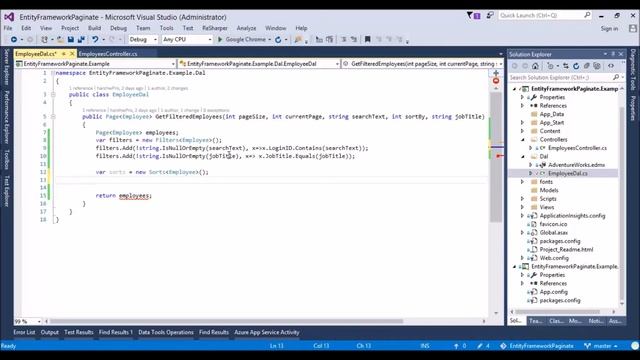640x360 pixels.
Task: Open the Diagnostic Tools side tab
Action: [633, 70]
